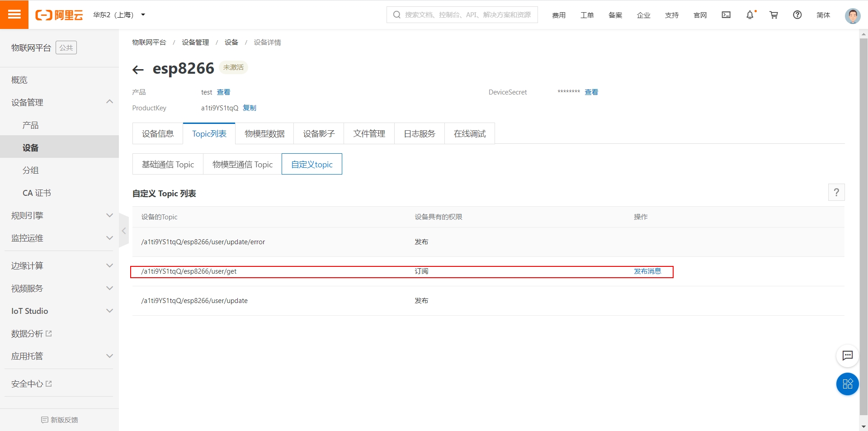Expand the 应用托管 sidebar section

59,356
